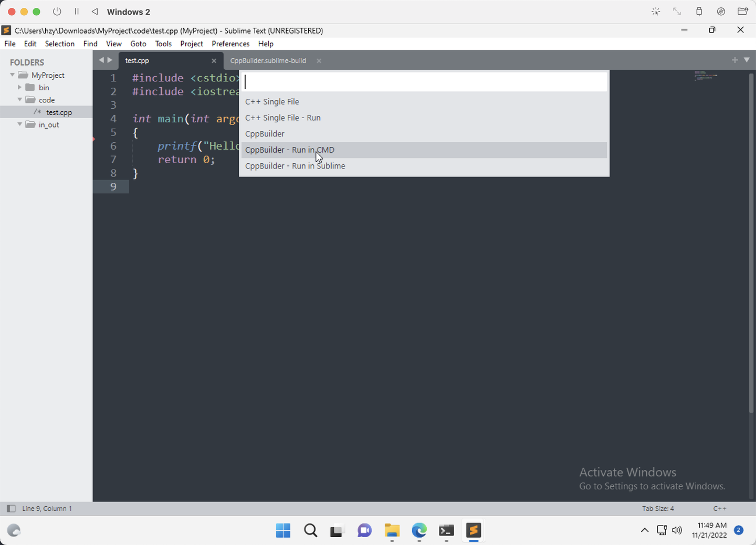756x545 pixels.
Task: Open the Tools menu
Action: [163, 44]
